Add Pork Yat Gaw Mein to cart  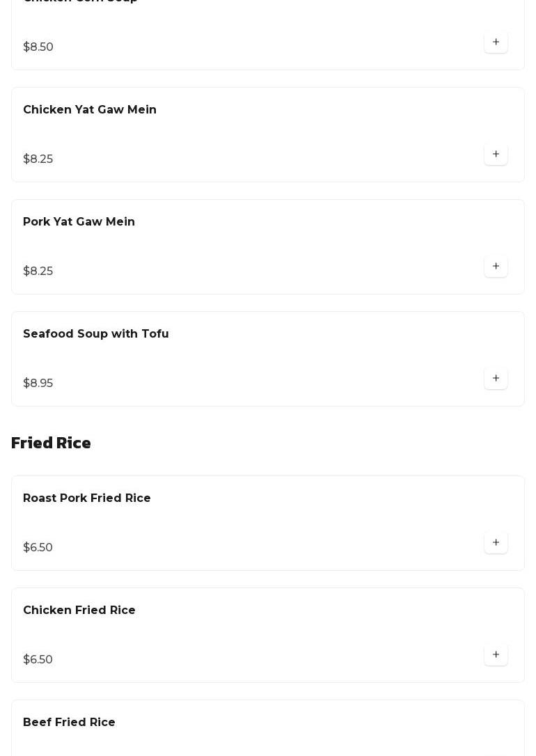[x=496, y=267]
